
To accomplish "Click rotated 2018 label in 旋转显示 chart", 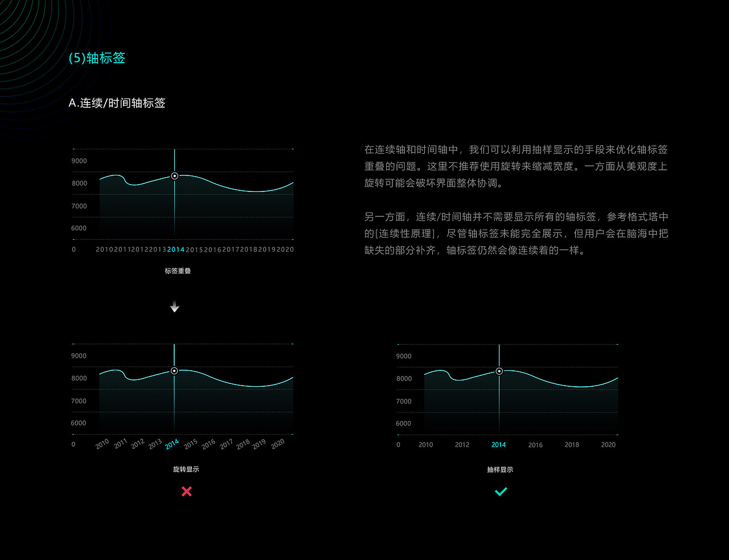I will [243, 444].
